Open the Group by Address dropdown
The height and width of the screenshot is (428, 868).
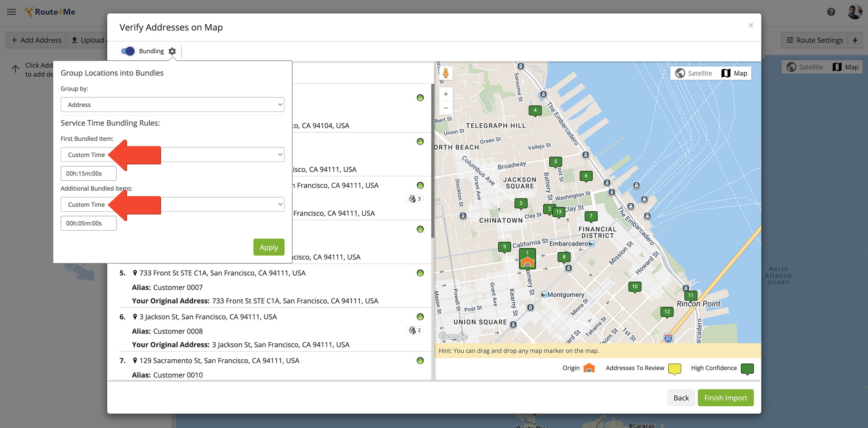coord(172,105)
